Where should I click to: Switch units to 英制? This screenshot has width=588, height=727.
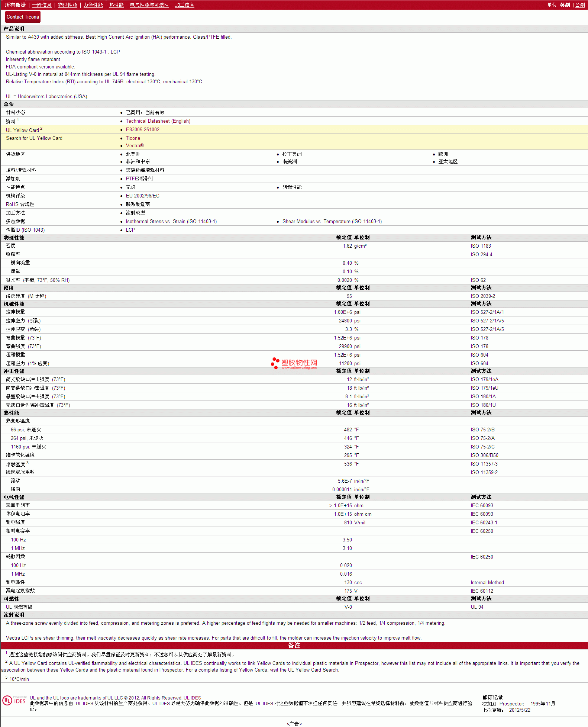tap(565, 5)
